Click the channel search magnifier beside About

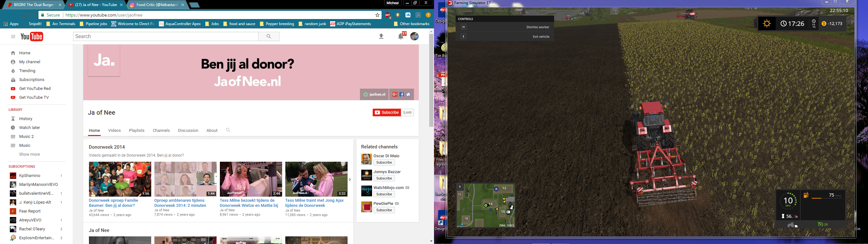click(228, 130)
